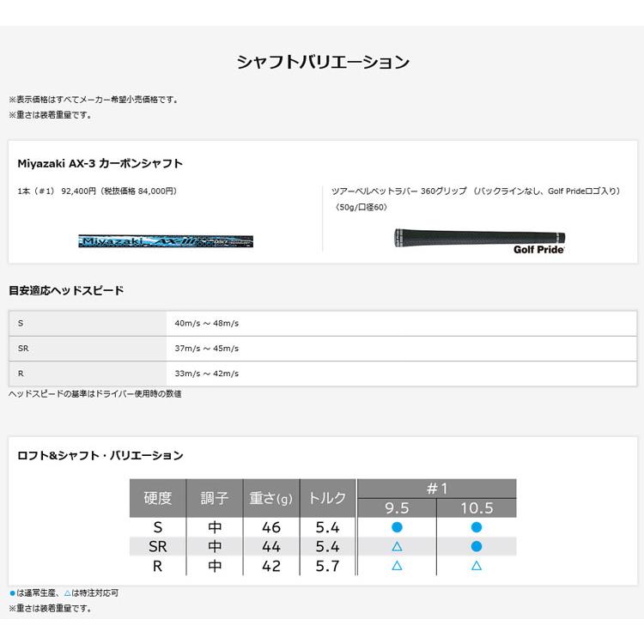The image size is (644, 644).
Task: Click torque value 5.4 in SR row
Action: pos(327,546)
